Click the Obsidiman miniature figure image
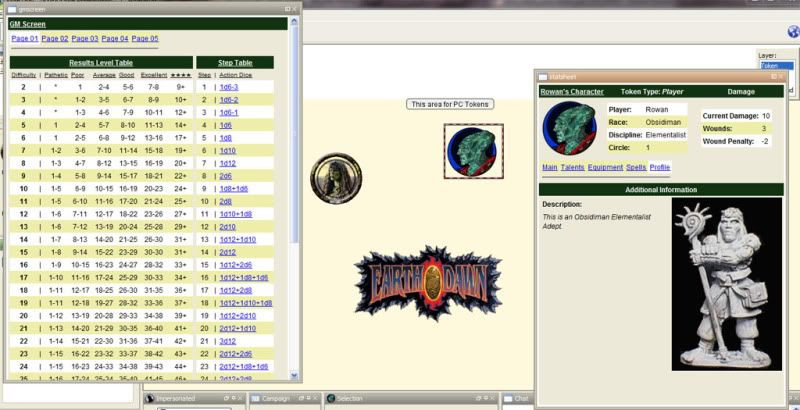 tap(727, 284)
